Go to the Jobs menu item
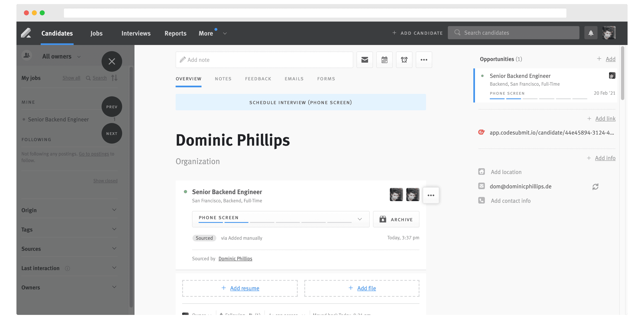 click(96, 33)
